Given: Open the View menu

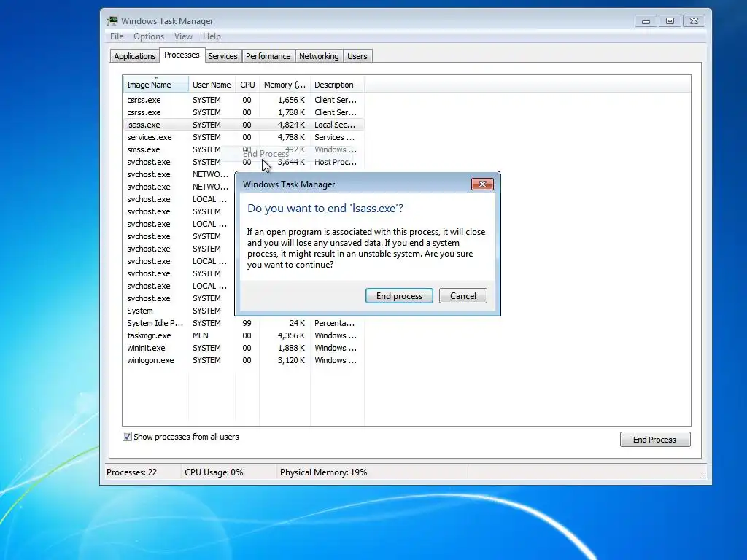Looking at the screenshot, I should (183, 36).
